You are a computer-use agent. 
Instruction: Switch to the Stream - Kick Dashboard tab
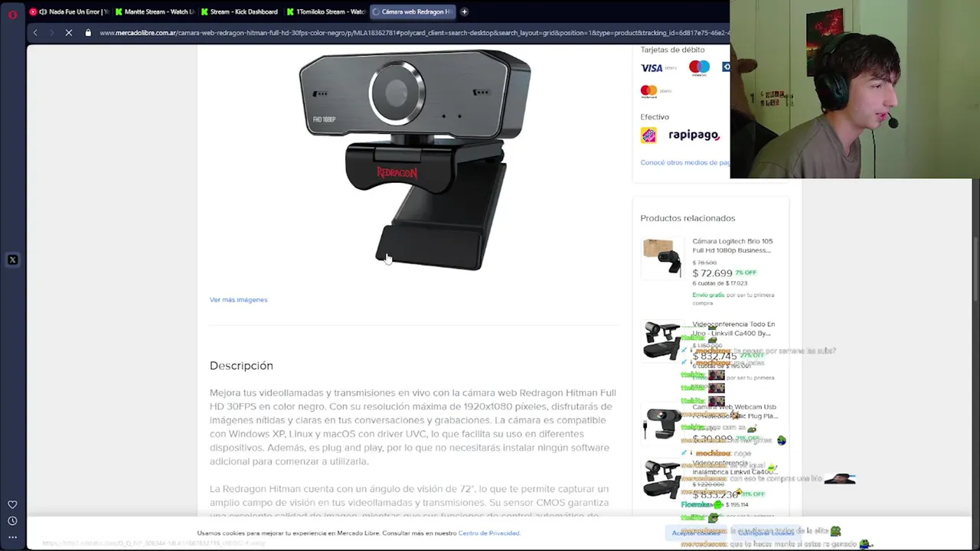pyautogui.click(x=240, y=11)
